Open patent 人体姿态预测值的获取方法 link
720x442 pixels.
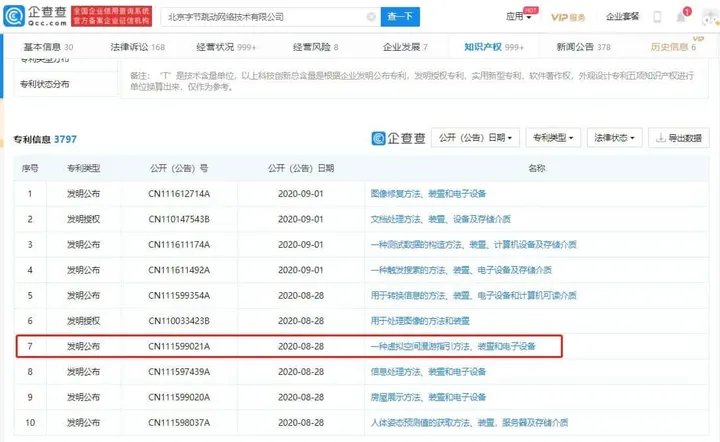click(469, 422)
